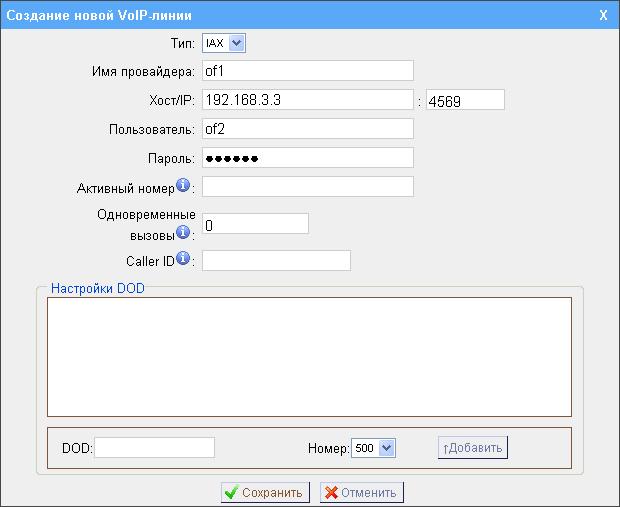Click the Пользователь input field

(307, 128)
